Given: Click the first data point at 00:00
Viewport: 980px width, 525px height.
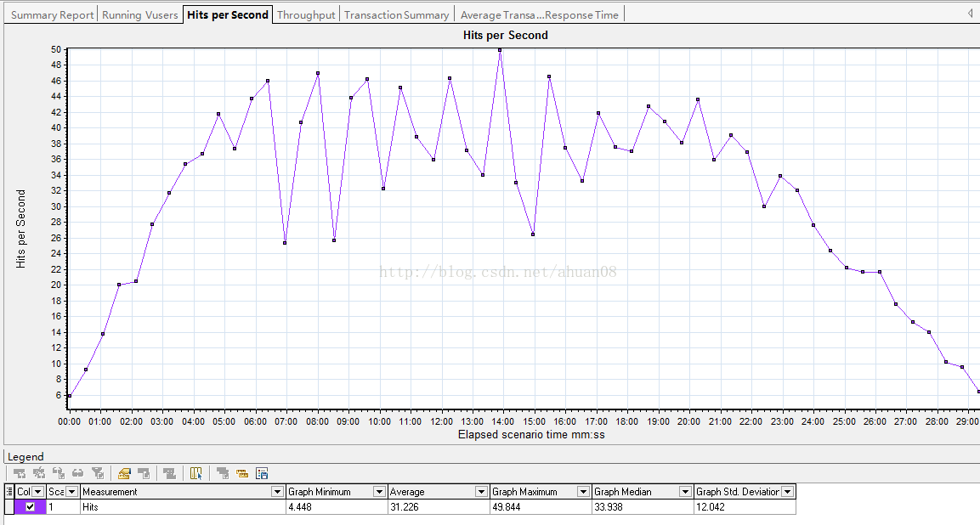Looking at the screenshot, I should pos(69,396).
